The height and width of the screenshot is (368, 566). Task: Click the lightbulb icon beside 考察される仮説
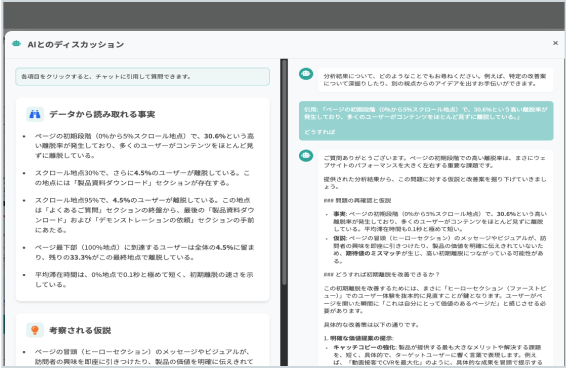point(35,330)
